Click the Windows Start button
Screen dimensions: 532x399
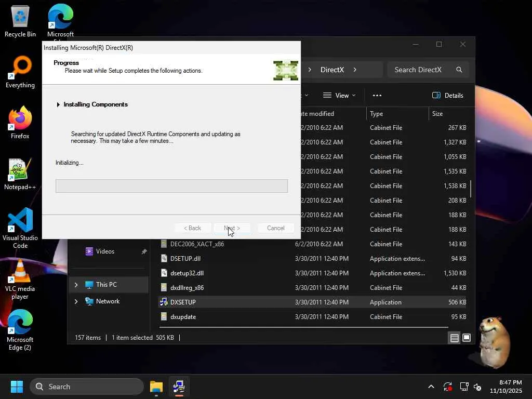(17, 387)
